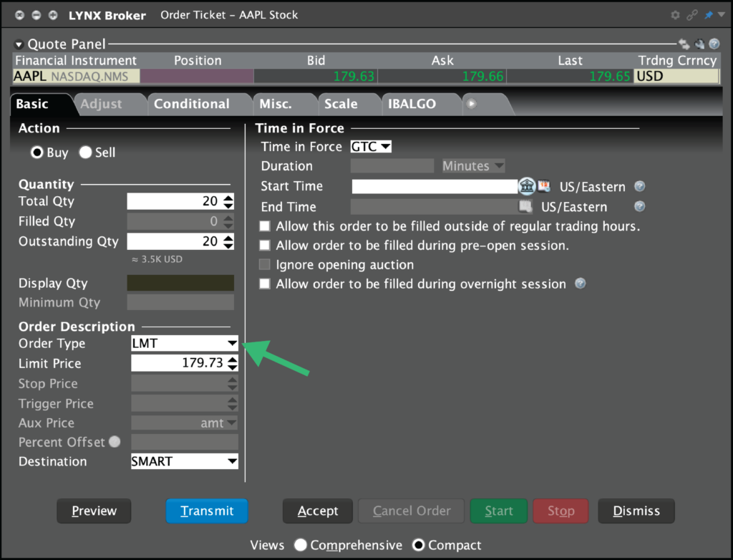Toggle the blue pin icon in title bar

pyautogui.click(x=709, y=15)
